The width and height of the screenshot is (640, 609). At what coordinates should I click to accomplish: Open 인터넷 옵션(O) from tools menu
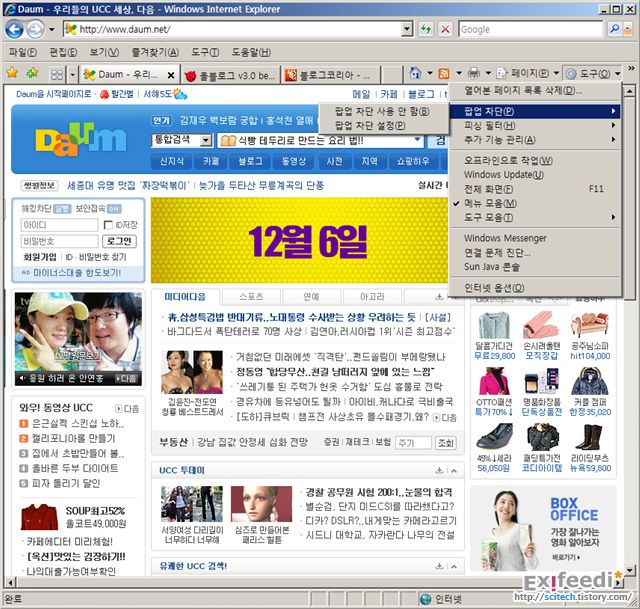535,288
